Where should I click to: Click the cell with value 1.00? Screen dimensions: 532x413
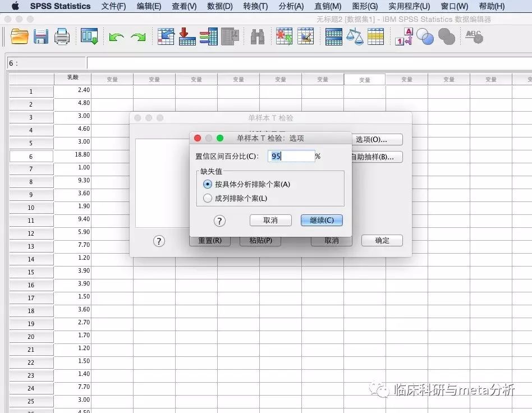[x=72, y=168]
